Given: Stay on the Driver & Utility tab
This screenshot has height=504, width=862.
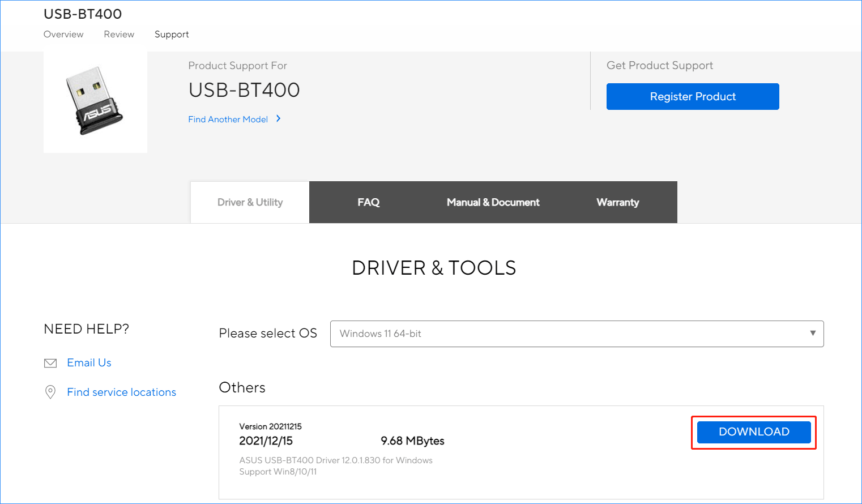Looking at the screenshot, I should click(x=250, y=202).
